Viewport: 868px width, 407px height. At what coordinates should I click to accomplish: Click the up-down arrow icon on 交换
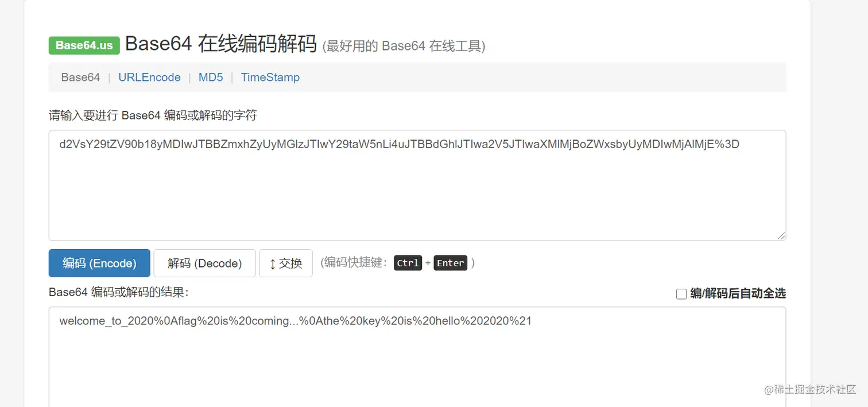273,264
